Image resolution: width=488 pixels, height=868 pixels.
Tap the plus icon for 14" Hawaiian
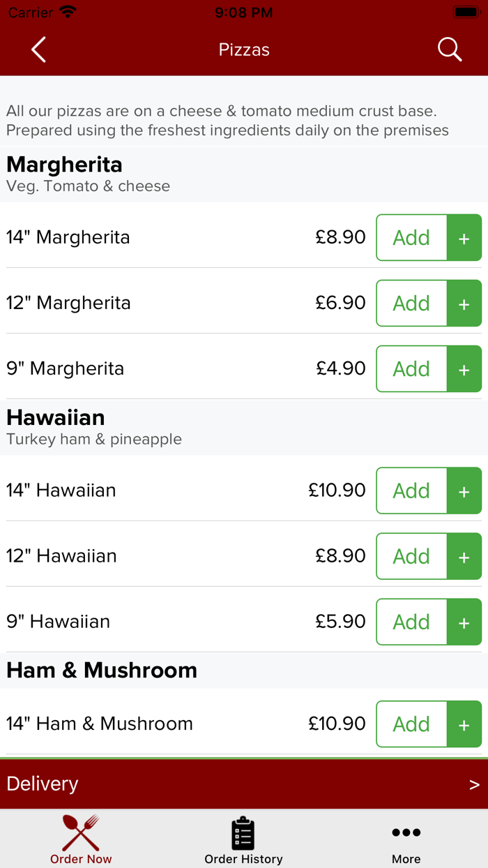[464, 491]
